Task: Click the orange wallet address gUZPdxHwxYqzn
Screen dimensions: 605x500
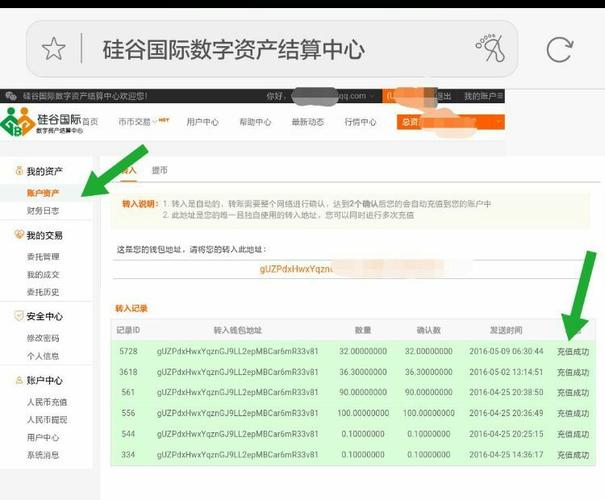Action: [295, 269]
